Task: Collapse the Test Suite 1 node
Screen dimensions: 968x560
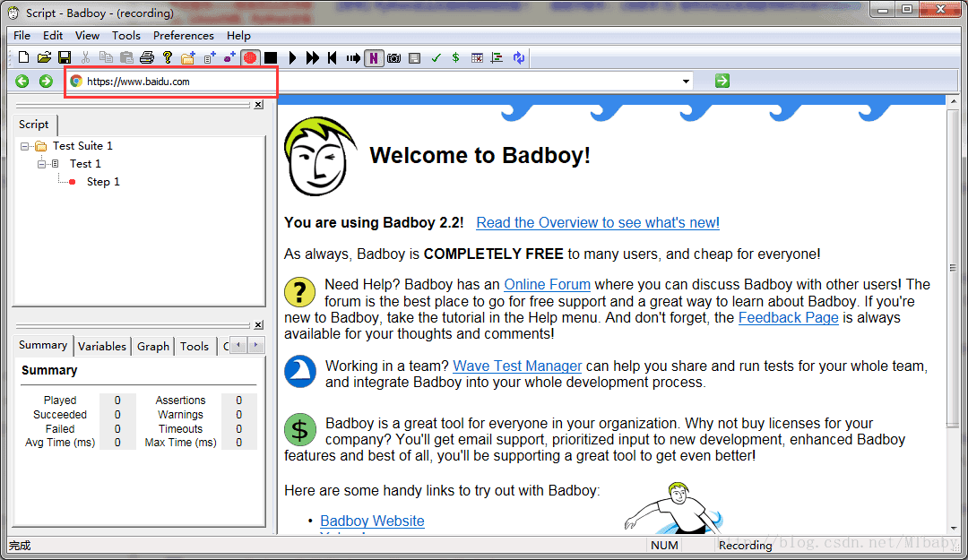Action: (x=25, y=146)
